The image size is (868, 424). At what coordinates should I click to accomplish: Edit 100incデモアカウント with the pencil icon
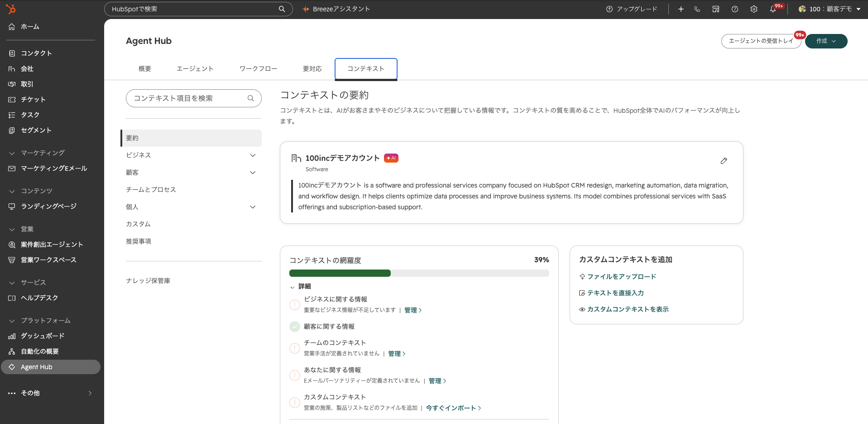[x=724, y=161]
